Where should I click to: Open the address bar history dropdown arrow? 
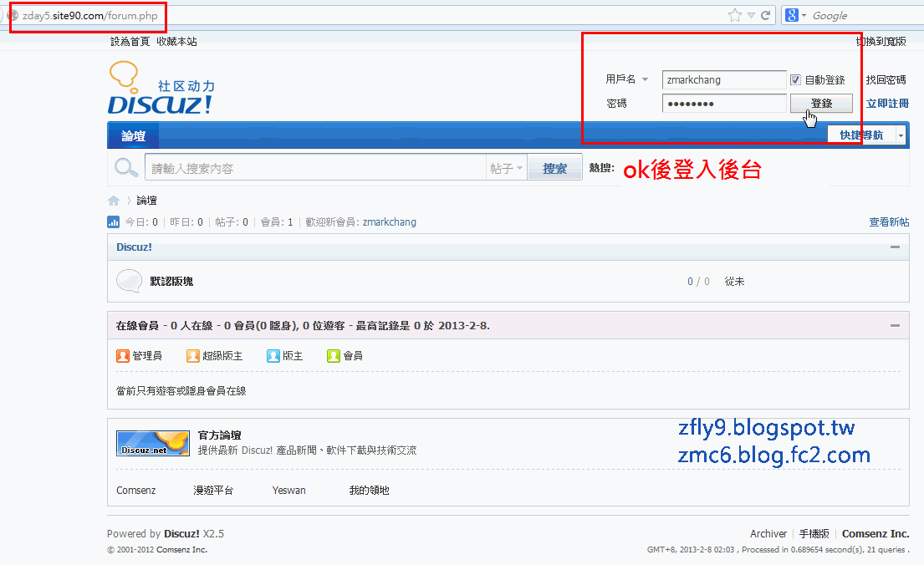[751, 16]
